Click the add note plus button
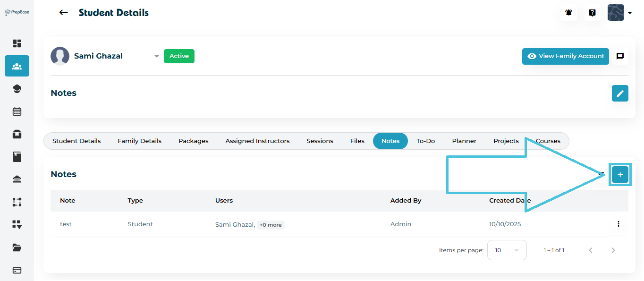This screenshot has width=644, height=281. pyautogui.click(x=620, y=175)
